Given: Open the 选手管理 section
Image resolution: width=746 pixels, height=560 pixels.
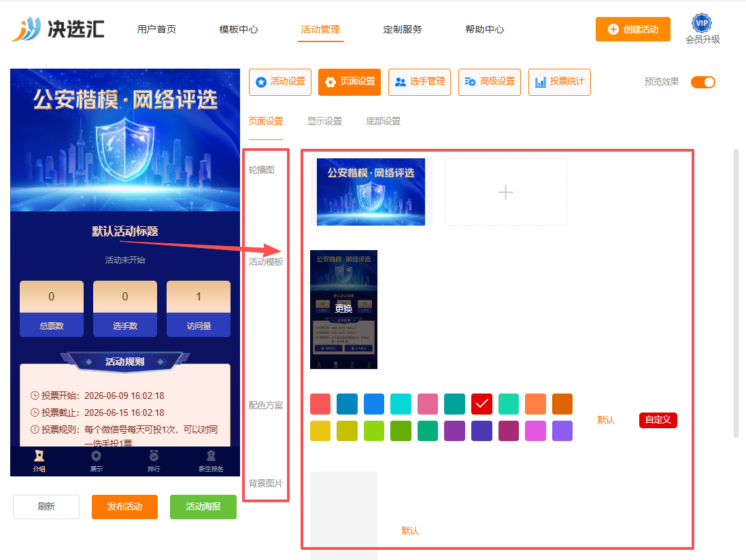Looking at the screenshot, I should pyautogui.click(x=420, y=82).
